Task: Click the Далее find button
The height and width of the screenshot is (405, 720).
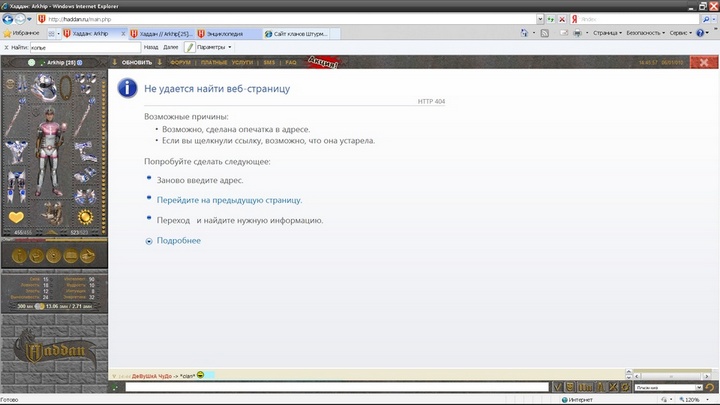Action: point(170,47)
